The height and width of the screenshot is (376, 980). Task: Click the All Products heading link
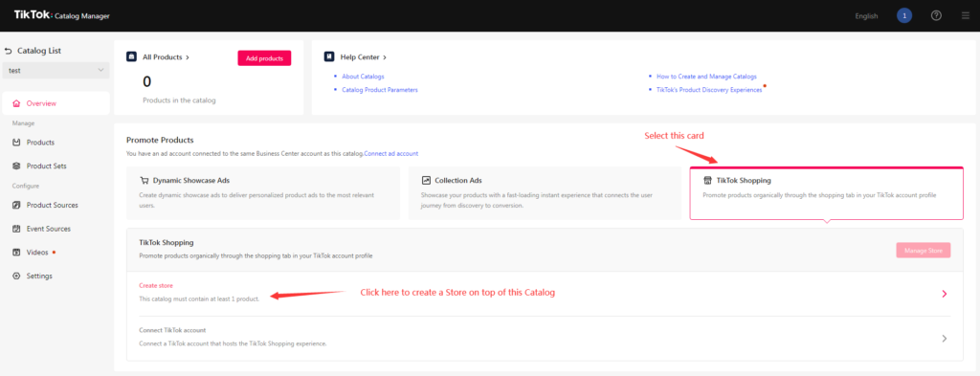[x=166, y=56]
